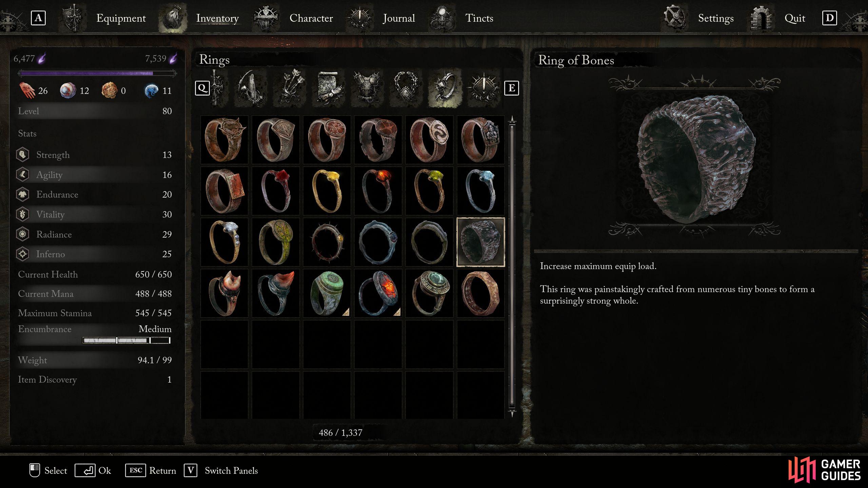Click the Settings gear icon
Viewport: 868px width, 488px height.
[674, 17]
